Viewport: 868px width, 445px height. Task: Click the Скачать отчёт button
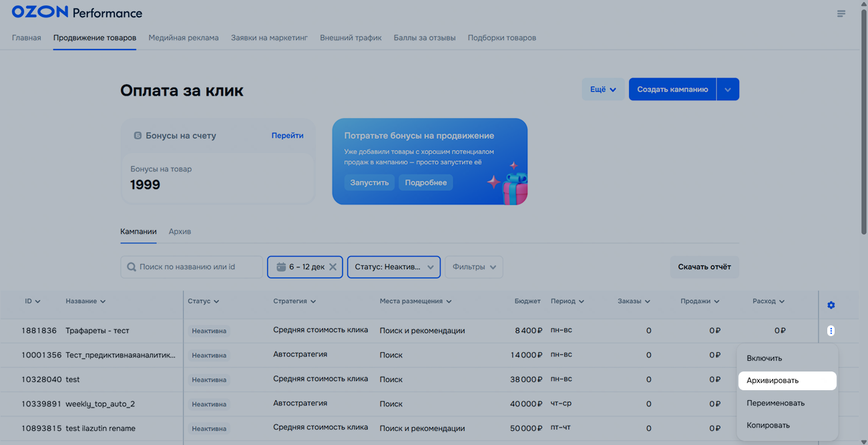pyautogui.click(x=704, y=267)
